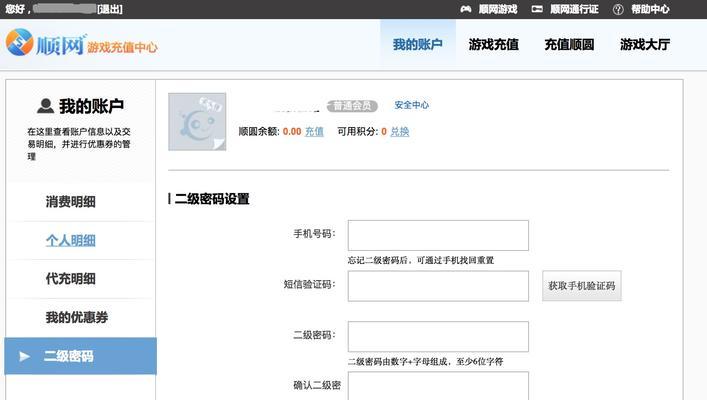Focus the 短信验证码 input field
707x400 pixels.
(438, 286)
